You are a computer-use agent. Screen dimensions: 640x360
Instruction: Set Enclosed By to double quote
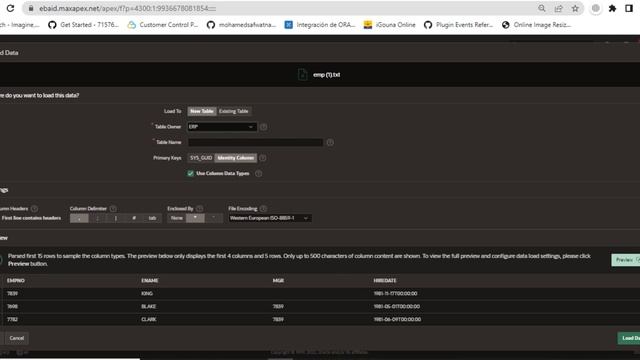pyautogui.click(x=195, y=218)
